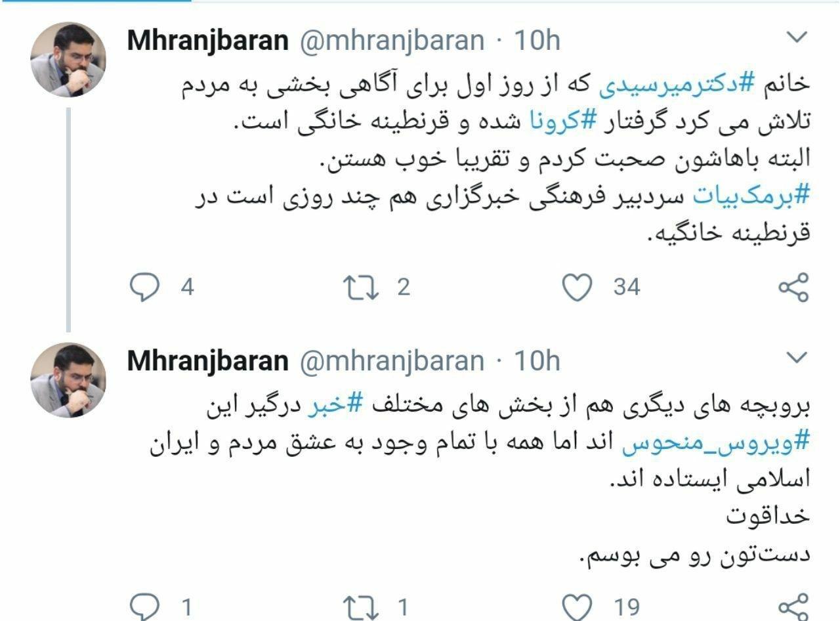Image resolution: width=840 pixels, height=621 pixels.
Task: Share the first tweet
Action: [x=793, y=288]
